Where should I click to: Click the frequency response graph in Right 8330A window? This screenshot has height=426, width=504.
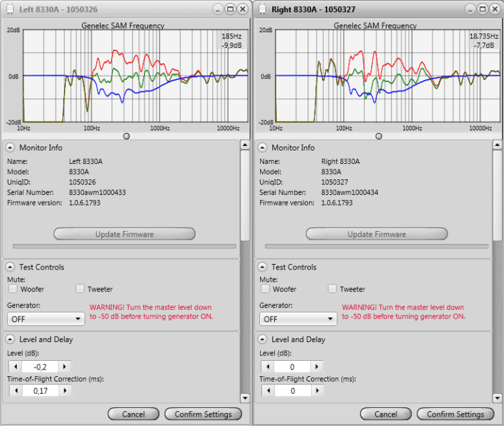tap(388, 76)
